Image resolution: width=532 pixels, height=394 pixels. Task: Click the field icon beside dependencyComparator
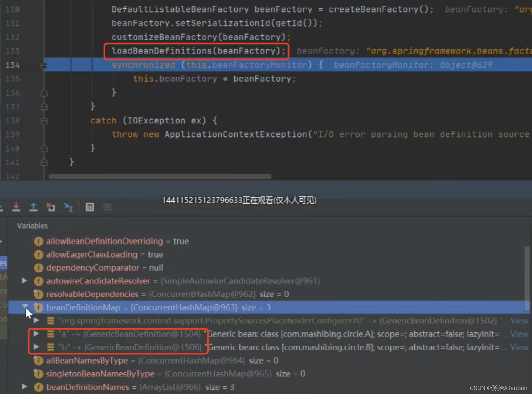(x=39, y=268)
